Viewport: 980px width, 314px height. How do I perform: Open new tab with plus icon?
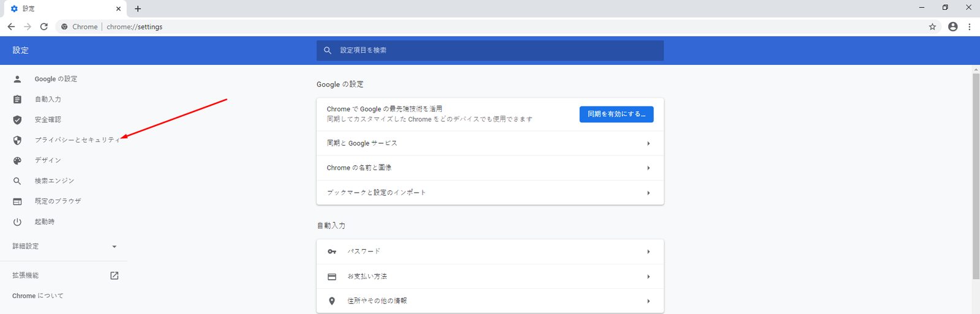(x=138, y=9)
